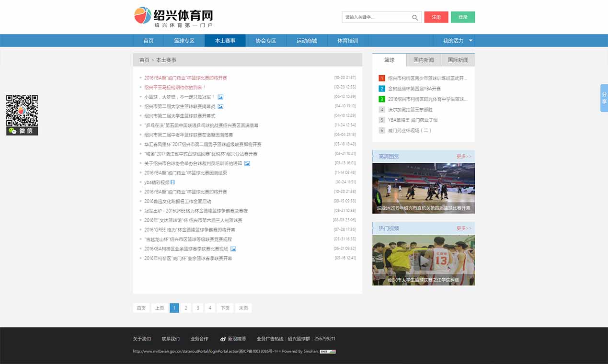Viewport: 608px width, 364px height.
Task: Click the green 登录 login button
Action: 463,17
